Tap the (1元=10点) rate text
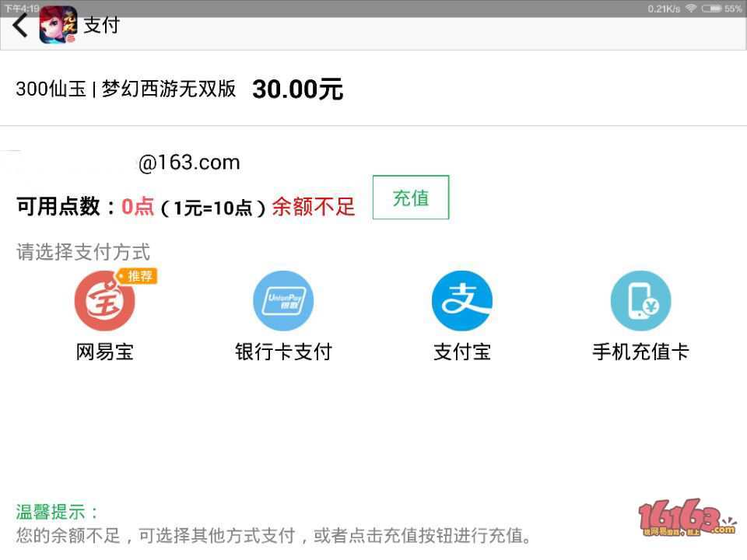Screen dimensions: 747x560 tap(213, 208)
